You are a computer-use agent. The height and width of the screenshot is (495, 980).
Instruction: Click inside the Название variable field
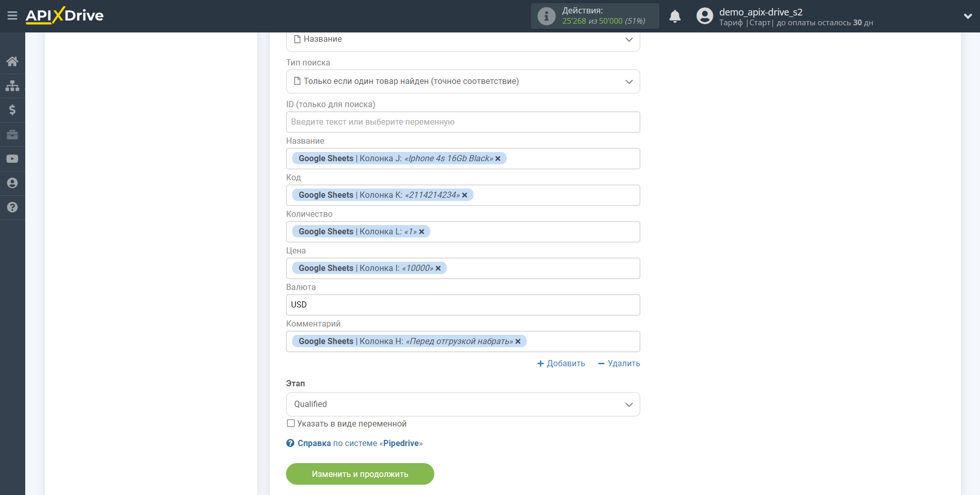pyautogui.click(x=463, y=159)
